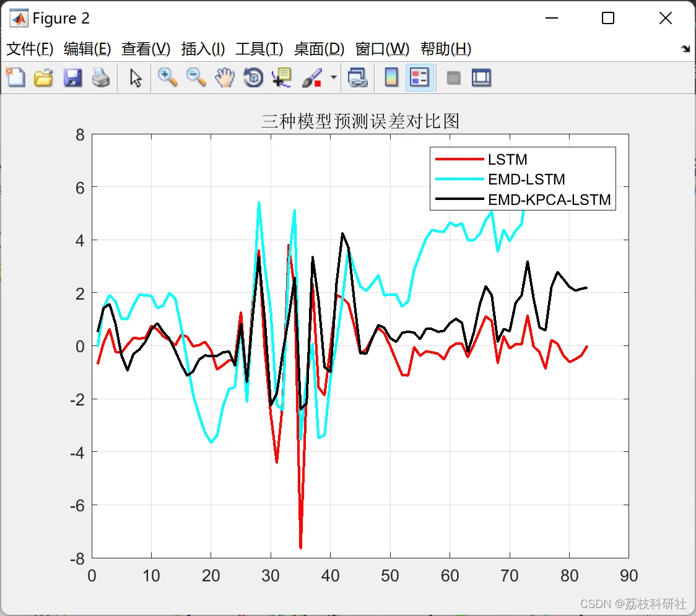Viewport: 696px width, 616px height.
Task: Click the y-axis tick label -8
Action: (77, 559)
